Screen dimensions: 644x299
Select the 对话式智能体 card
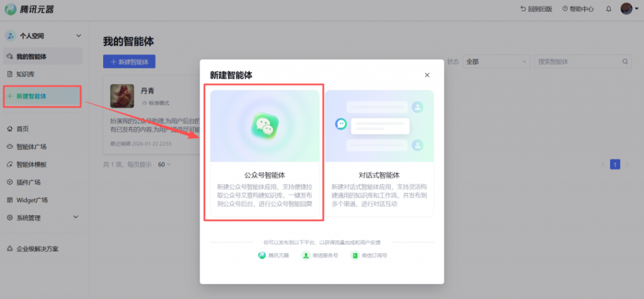tap(379, 153)
